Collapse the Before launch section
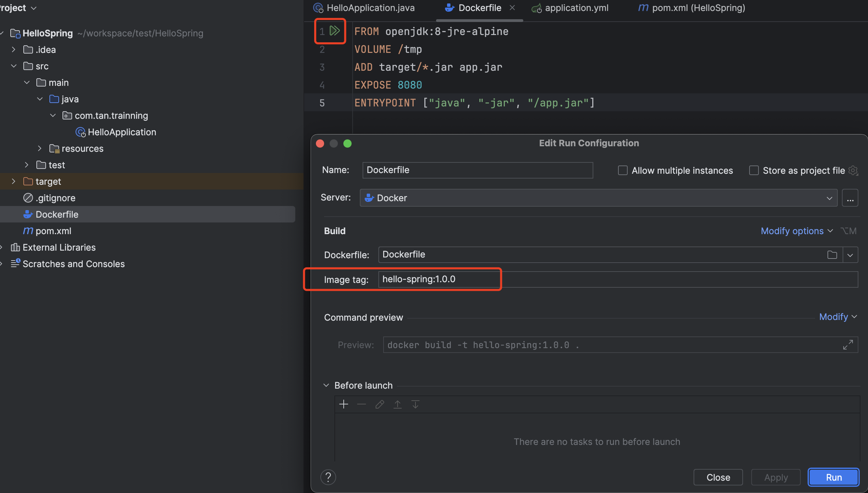 pyautogui.click(x=326, y=386)
